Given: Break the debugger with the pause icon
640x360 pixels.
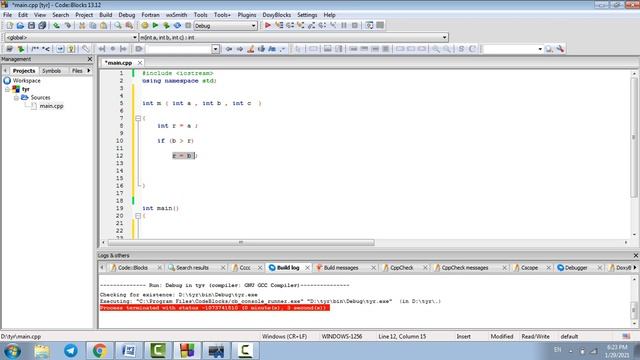Looking at the screenshot, I should [x=344, y=25].
